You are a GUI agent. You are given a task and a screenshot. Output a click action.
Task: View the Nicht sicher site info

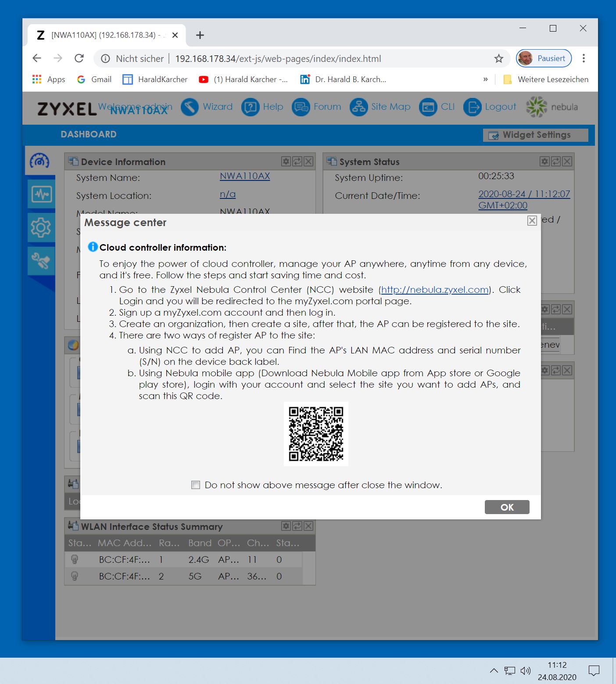coord(133,59)
